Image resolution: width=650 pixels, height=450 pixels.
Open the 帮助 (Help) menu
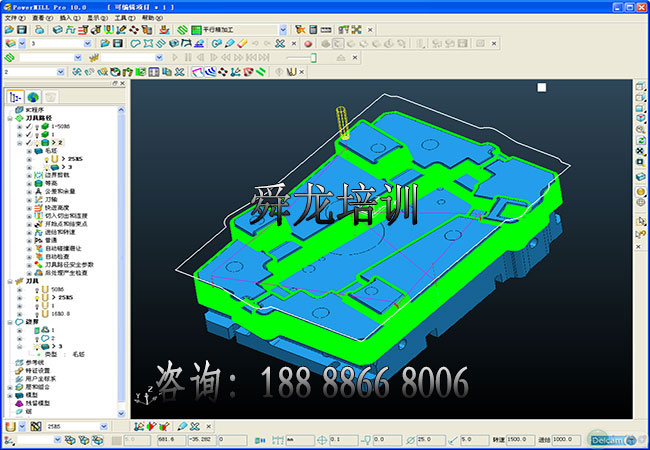[152, 18]
